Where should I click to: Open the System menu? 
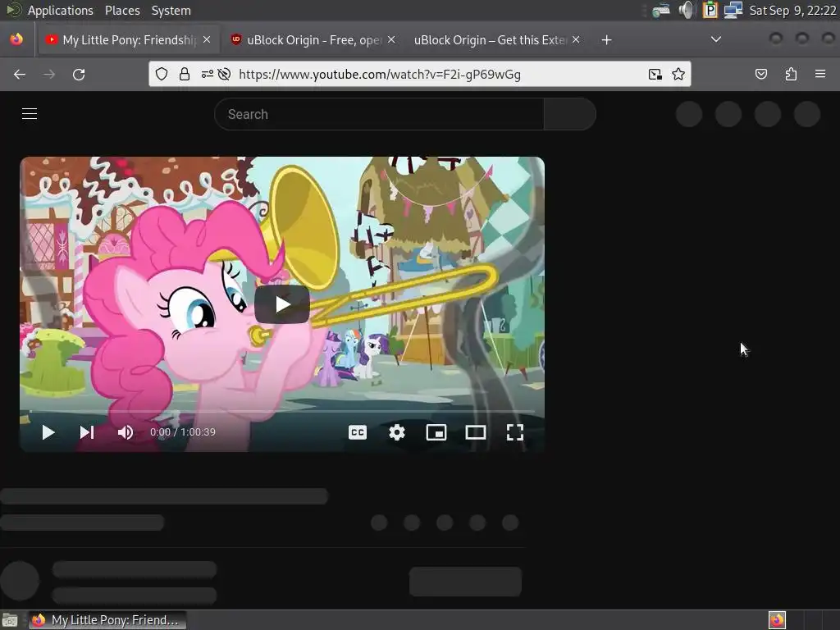click(171, 10)
